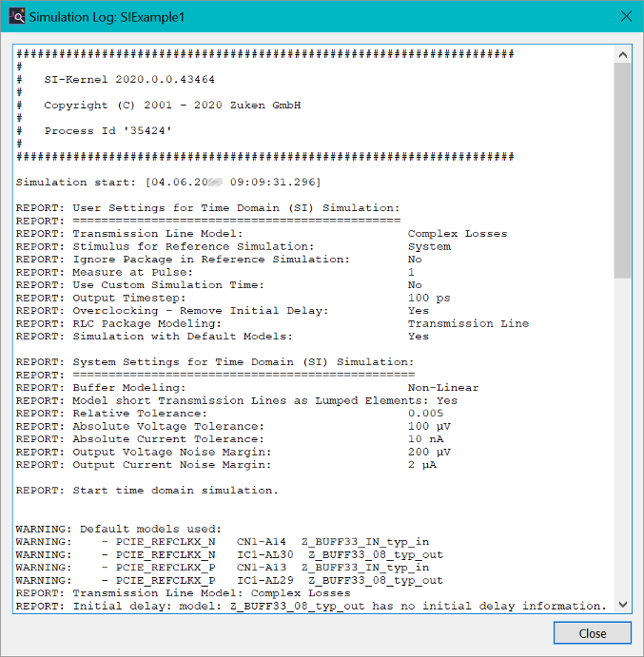Close the dialog with the title bar X
This screenshot has width=644, height=657.
(x=625, y=17)
